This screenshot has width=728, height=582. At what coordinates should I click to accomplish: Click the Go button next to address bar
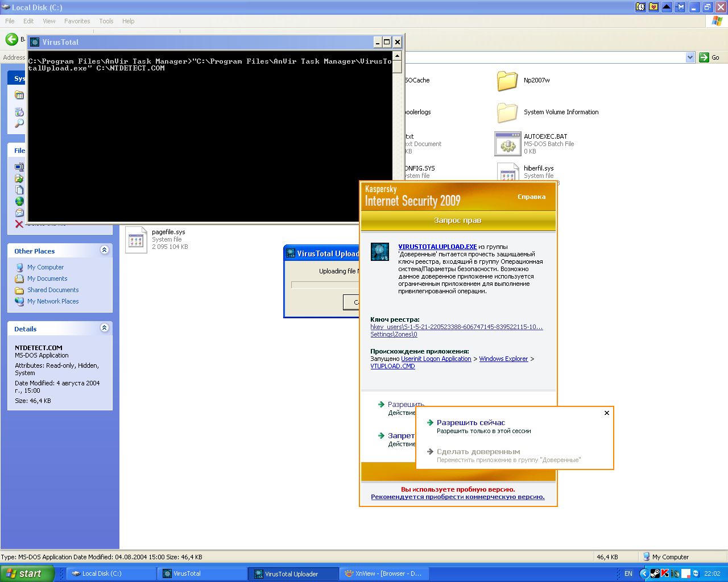point(710,57)
